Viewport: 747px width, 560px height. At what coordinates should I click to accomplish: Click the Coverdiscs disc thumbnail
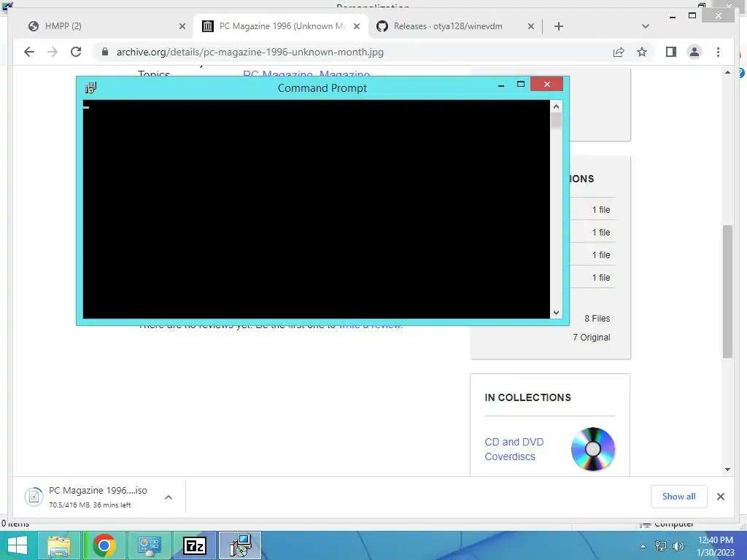tap(592, 449)
